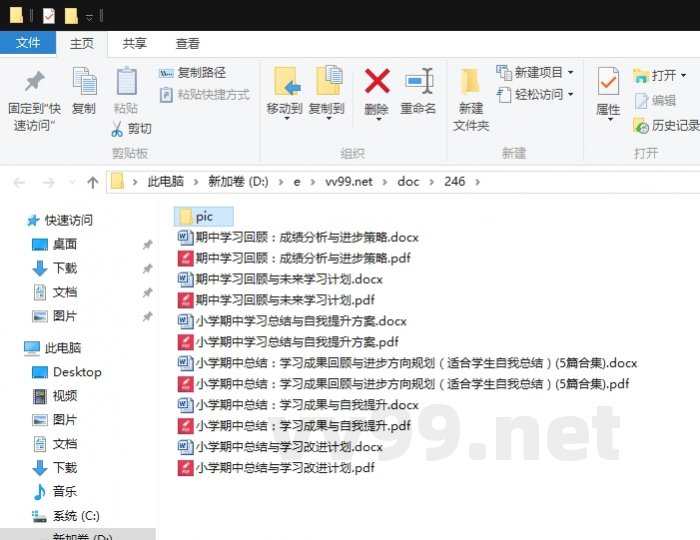Click the doc breadcrumb segment

pos(408,182)
